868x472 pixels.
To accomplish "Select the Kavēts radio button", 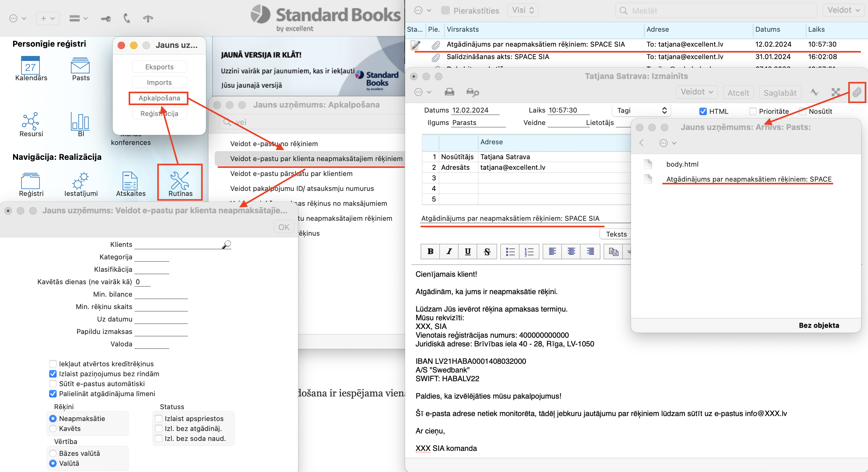I will (x=53, y=428).
